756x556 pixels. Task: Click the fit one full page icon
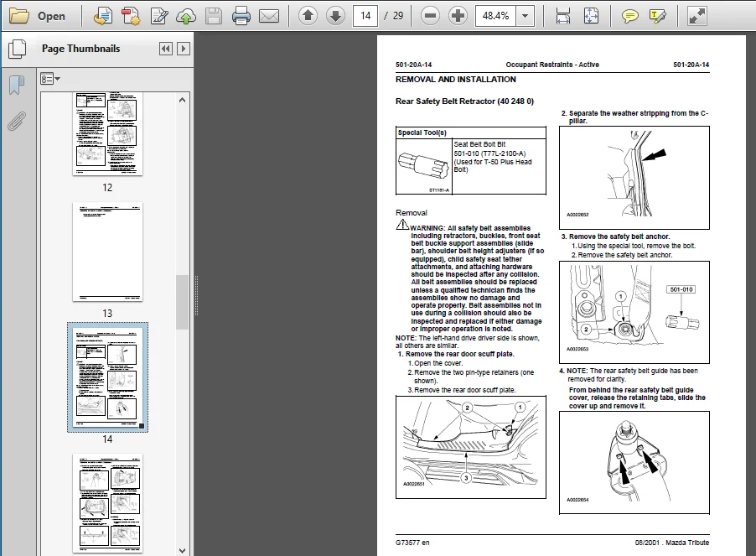pos(591,16)
